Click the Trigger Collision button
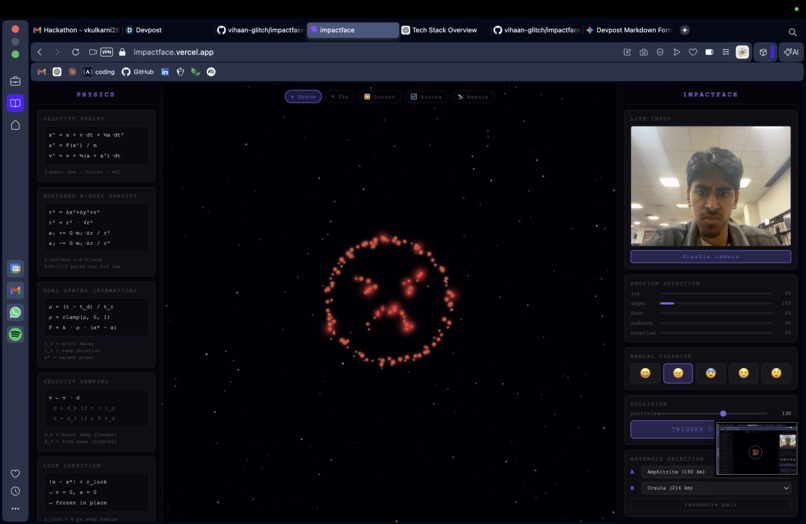 click(x=673, y=429)
